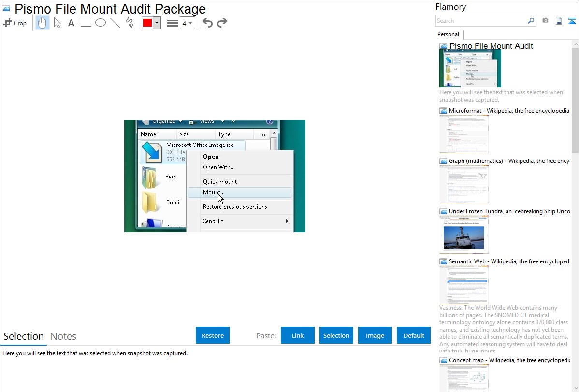
Task: Click the camera snapshot icon
Action: pyautogui.click(x=545, y=21)
